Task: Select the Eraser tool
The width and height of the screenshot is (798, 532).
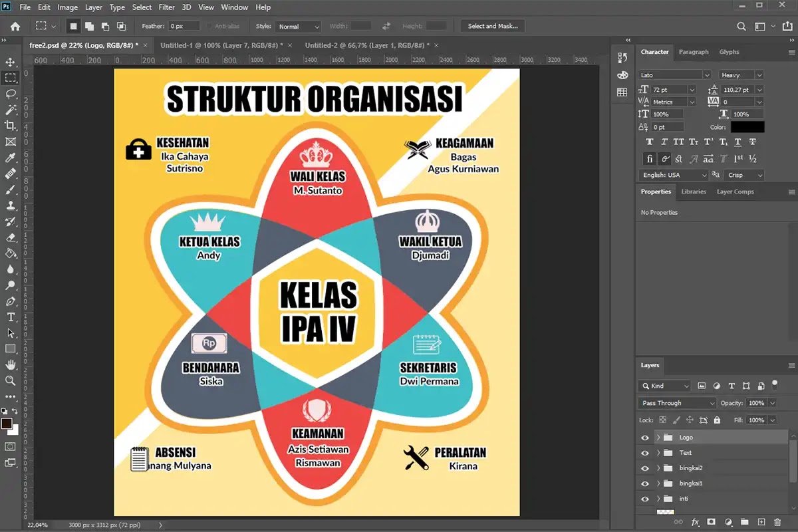Action: coord(11,237)
